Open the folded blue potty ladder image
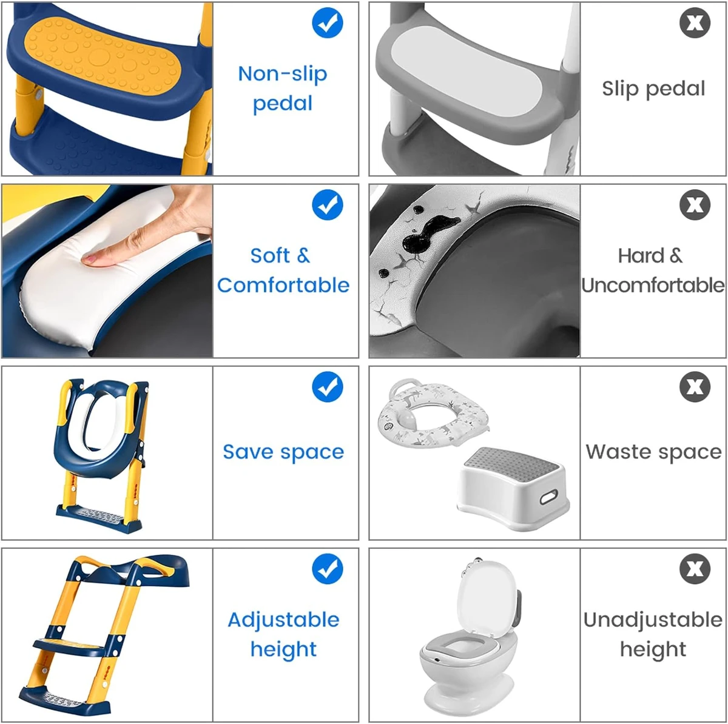This screenshot has width=728, height=724. coord(103,456)
